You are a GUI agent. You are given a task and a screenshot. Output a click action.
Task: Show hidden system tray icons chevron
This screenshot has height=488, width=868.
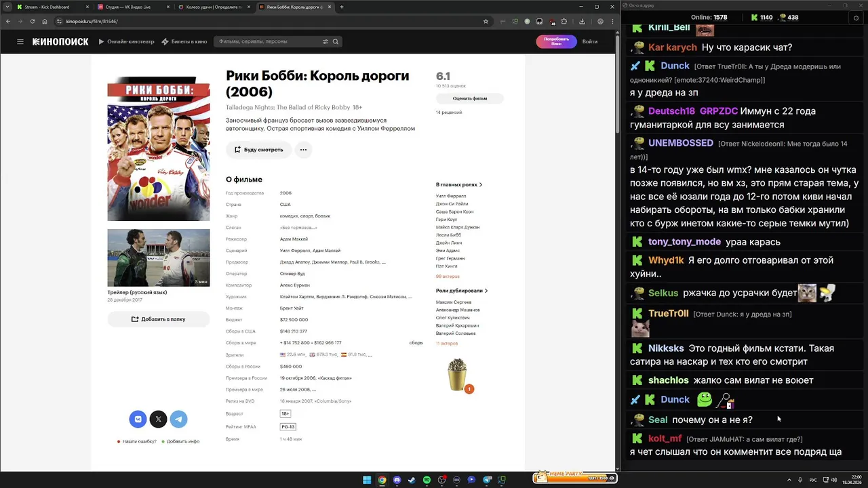790,480
